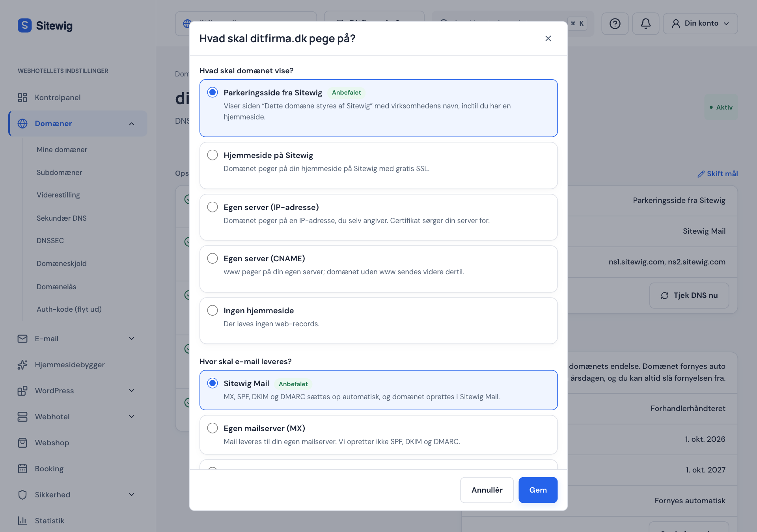This screenshot has width=757, height=532.
Task: Click the Booking calendar icon
Action: coord(22,469)
